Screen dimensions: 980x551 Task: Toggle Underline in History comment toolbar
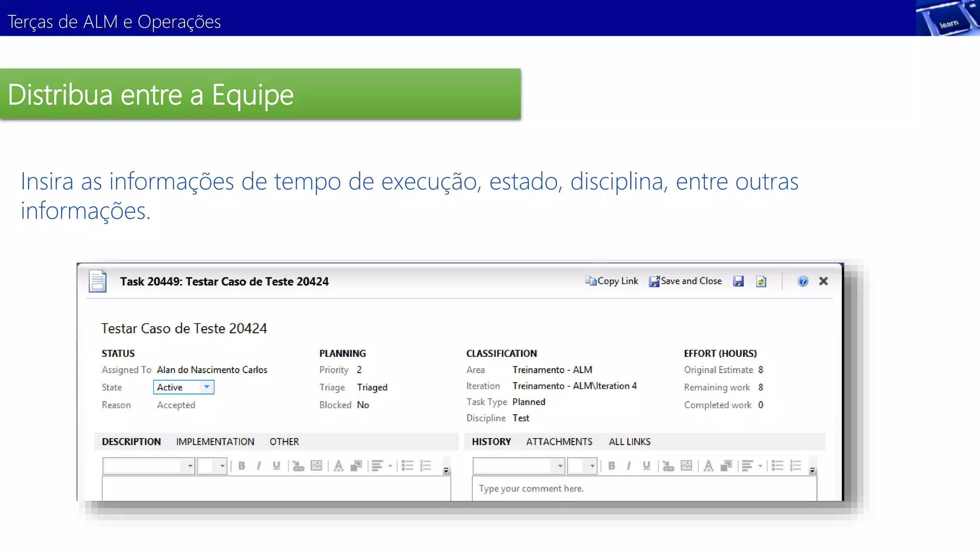(646, 466)
